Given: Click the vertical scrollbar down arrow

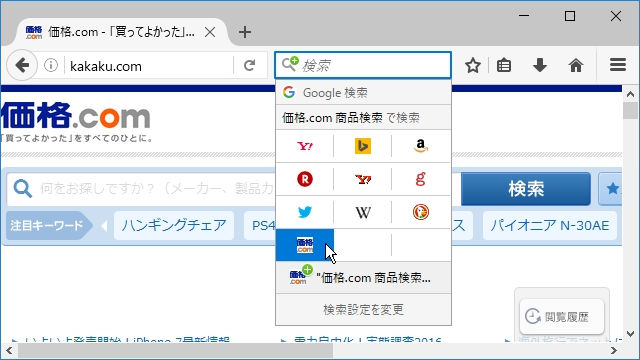Looking at the screenshot, I should 630,334.
